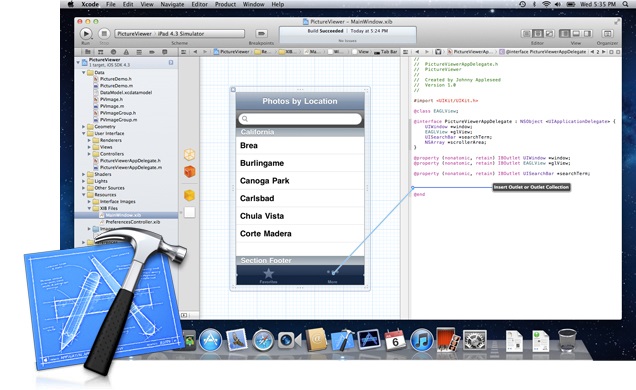The image size is (636, 390).
Task: Collapse the XIB Files folder
Action: [89, 208]
